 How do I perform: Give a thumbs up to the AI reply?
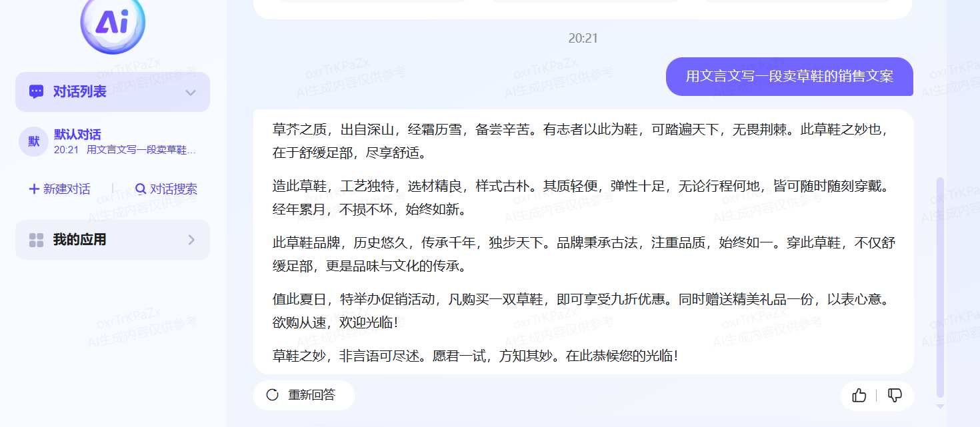click(x=858, y=395)
